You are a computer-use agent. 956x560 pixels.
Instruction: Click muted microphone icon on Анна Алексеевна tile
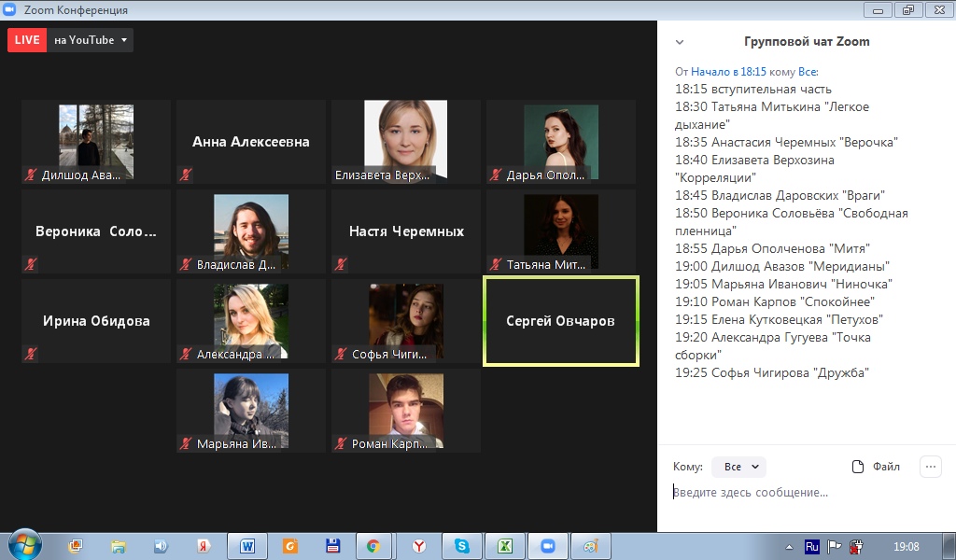pyautogui.click(x=186, y=175)
